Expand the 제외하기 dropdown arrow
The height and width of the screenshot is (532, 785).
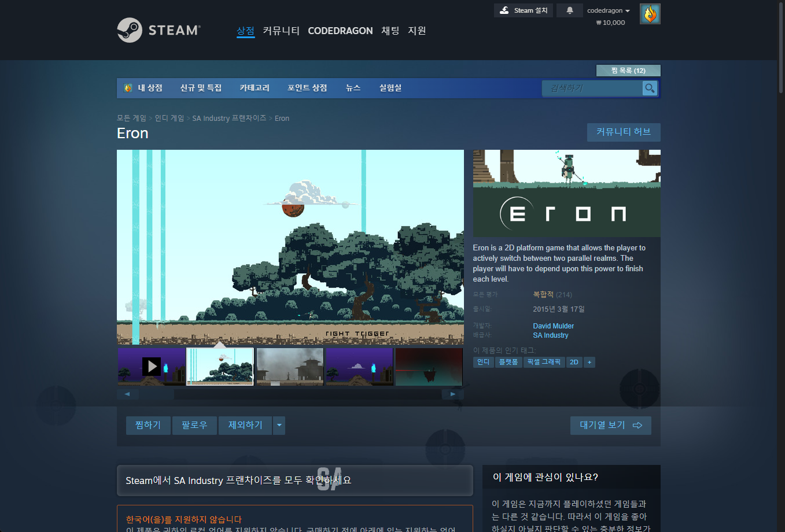[279, 425]
